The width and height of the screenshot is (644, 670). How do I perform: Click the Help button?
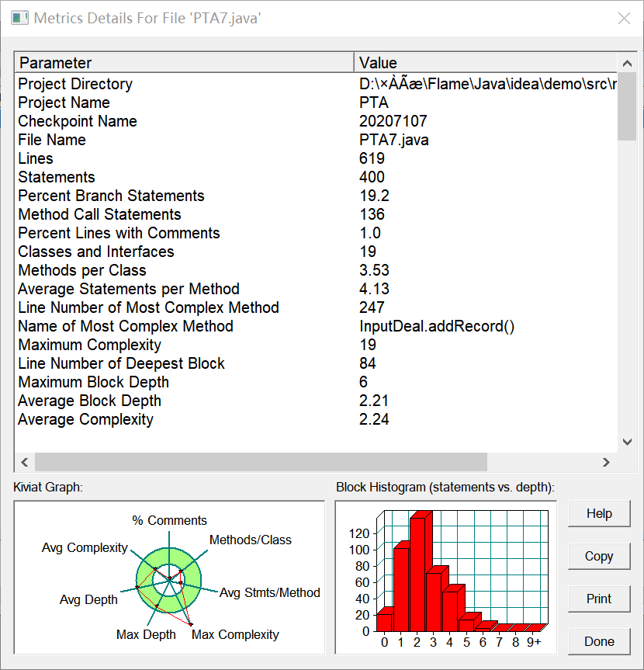tap(599, 513)
